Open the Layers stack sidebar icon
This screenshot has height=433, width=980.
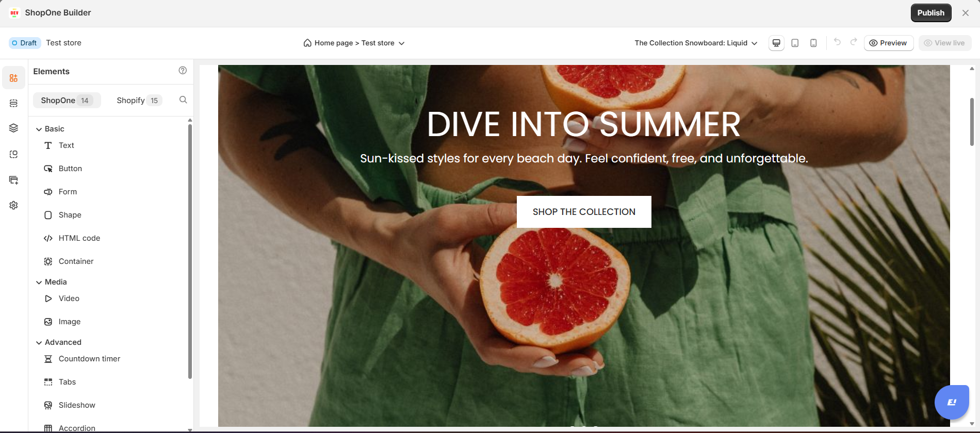[14, 128]
